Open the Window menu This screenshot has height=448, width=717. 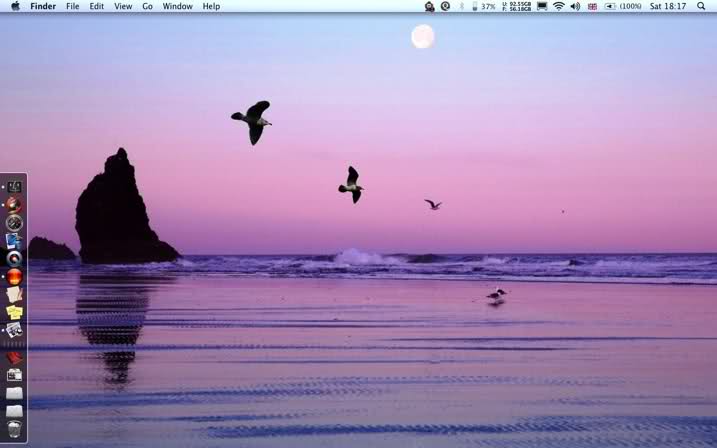(177, 6)
